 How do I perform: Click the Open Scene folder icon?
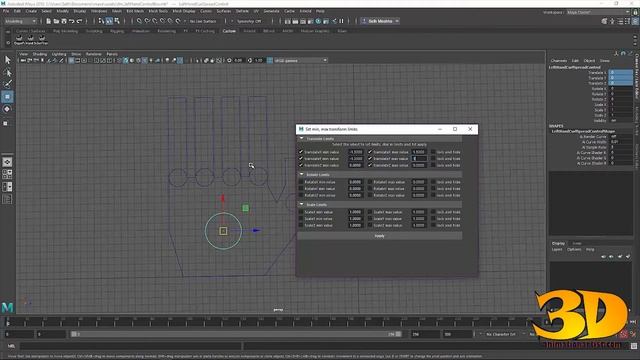tap(56, 21)
